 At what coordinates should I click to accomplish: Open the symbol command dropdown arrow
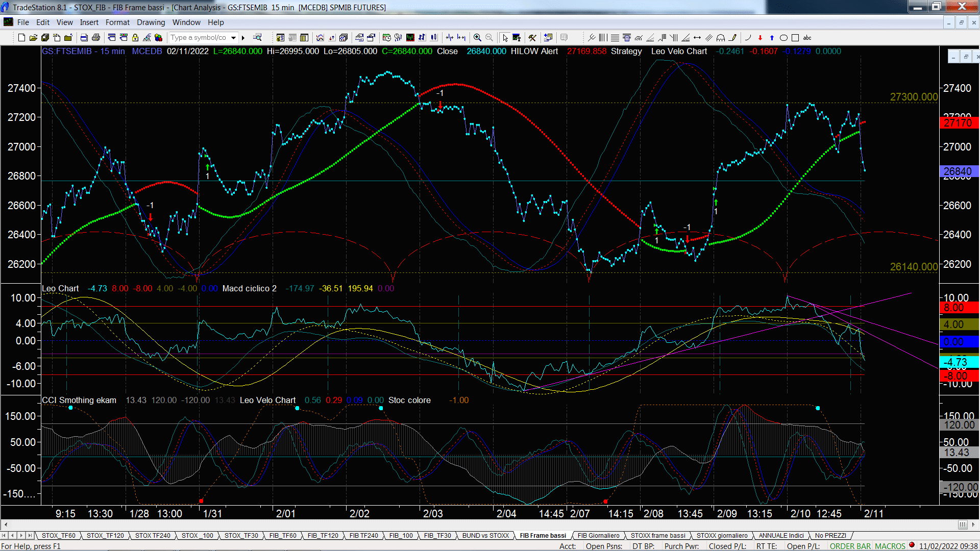point(233,38)
